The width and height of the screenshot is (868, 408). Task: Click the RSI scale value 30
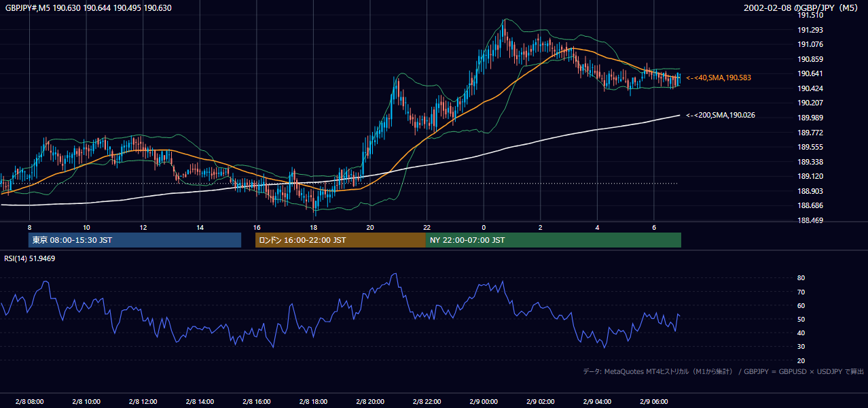coord(801,347)
